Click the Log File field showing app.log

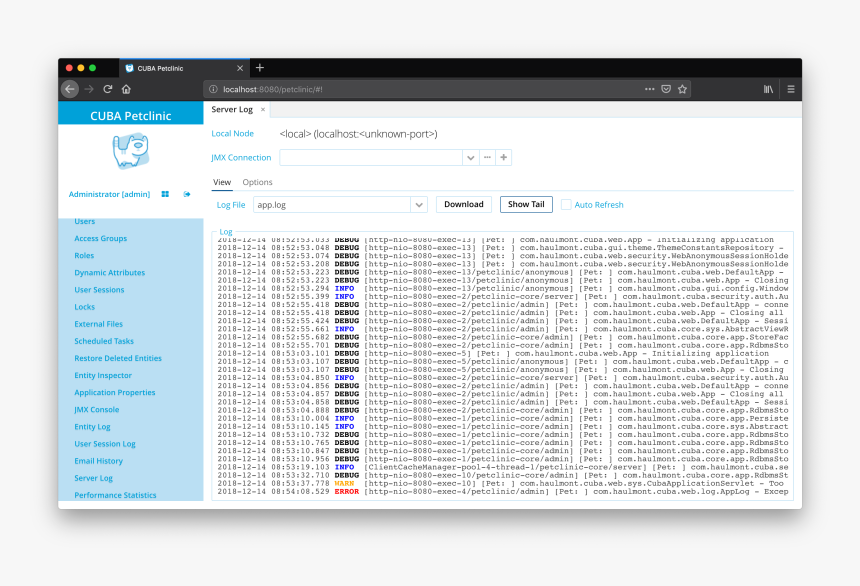coord(332,205)
